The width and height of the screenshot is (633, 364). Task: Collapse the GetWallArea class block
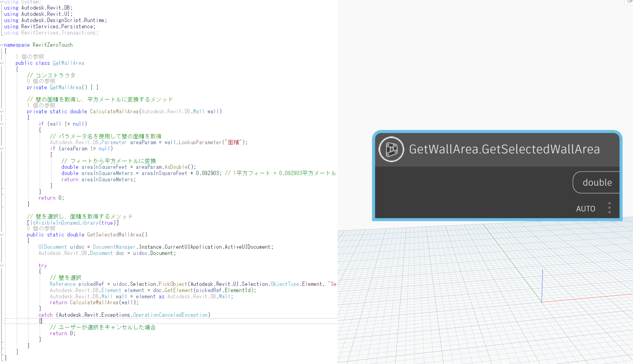(2, 63)
